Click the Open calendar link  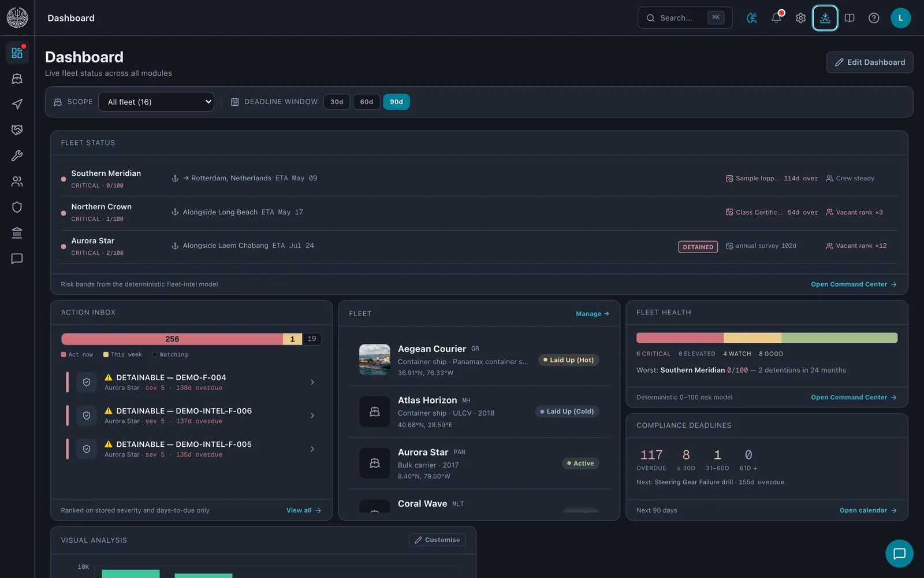(x=868, y=510)
